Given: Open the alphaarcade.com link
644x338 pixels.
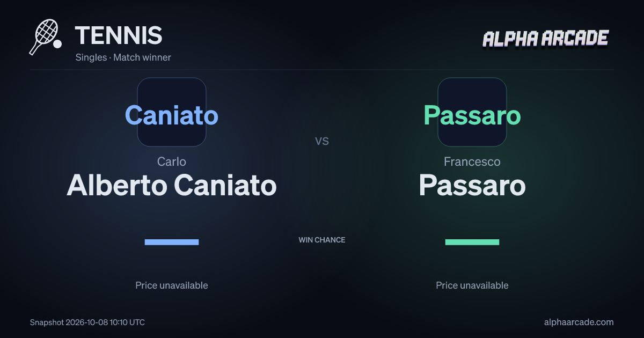Looking at the screenshot, I should [x=579, y=322].
